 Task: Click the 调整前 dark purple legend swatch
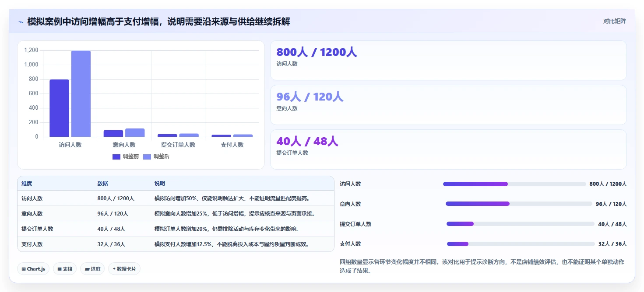pos(116,156)
